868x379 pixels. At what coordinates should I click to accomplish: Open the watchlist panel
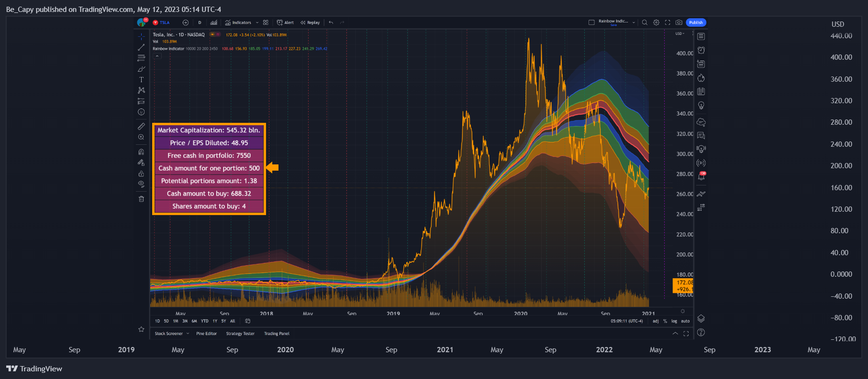click(x=701, y=36)
